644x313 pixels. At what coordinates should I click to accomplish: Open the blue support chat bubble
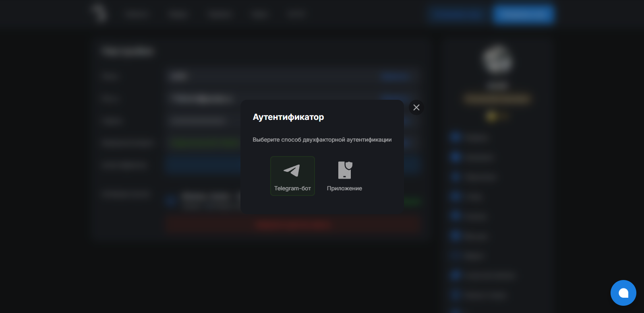pos(623,293)
